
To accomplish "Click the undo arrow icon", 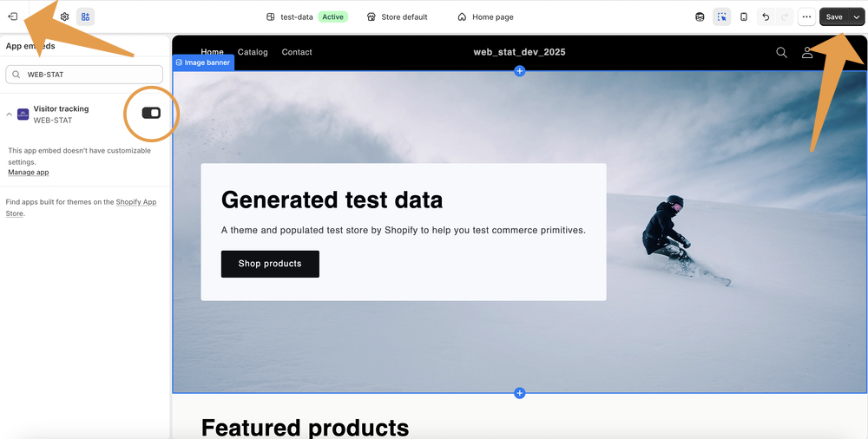I will point(766,16).
